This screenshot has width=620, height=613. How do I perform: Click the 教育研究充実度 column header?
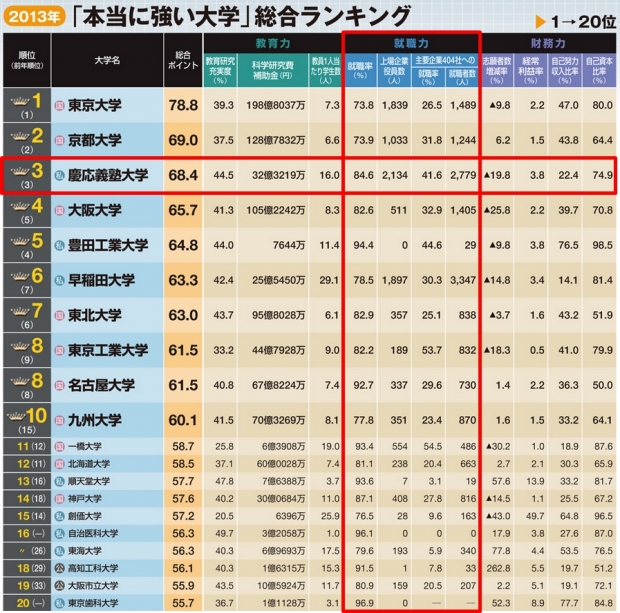(220, 70)
